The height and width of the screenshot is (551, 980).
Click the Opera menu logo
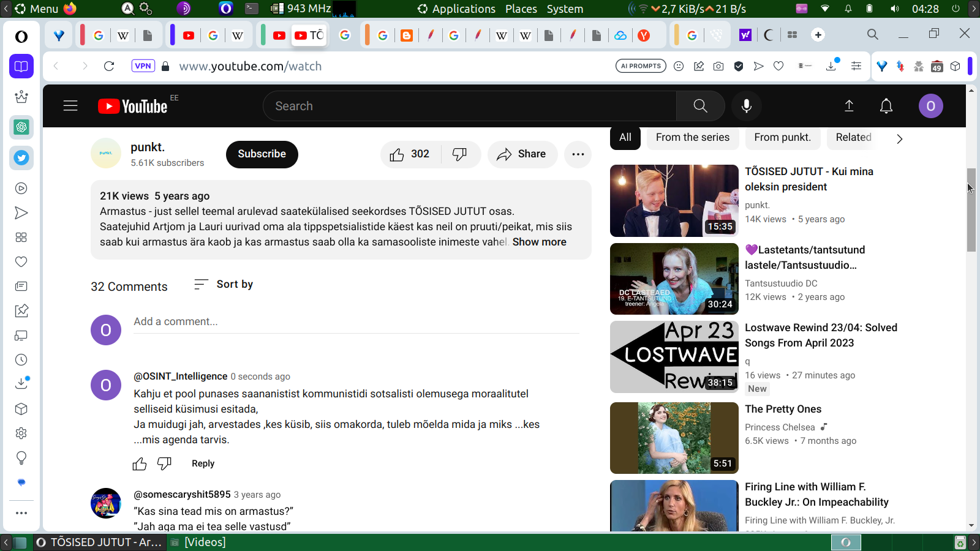point(21,37)
